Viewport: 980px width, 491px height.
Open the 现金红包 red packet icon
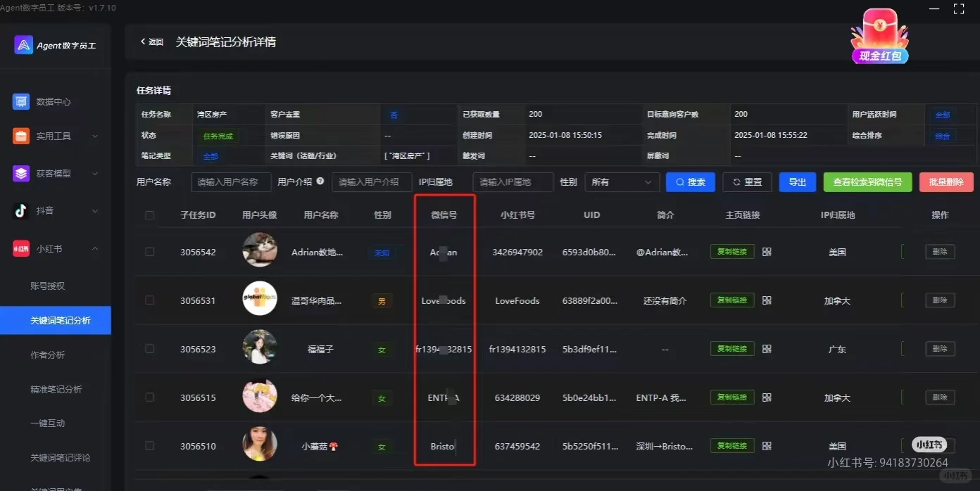point(879,32)
